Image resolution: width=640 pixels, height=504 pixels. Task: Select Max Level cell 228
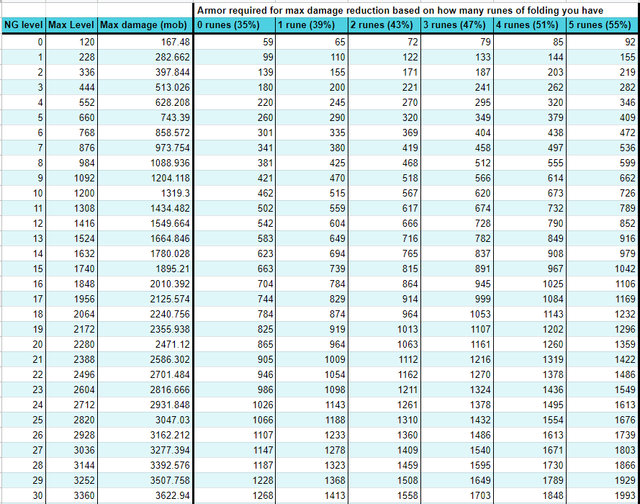coord(71,57)
